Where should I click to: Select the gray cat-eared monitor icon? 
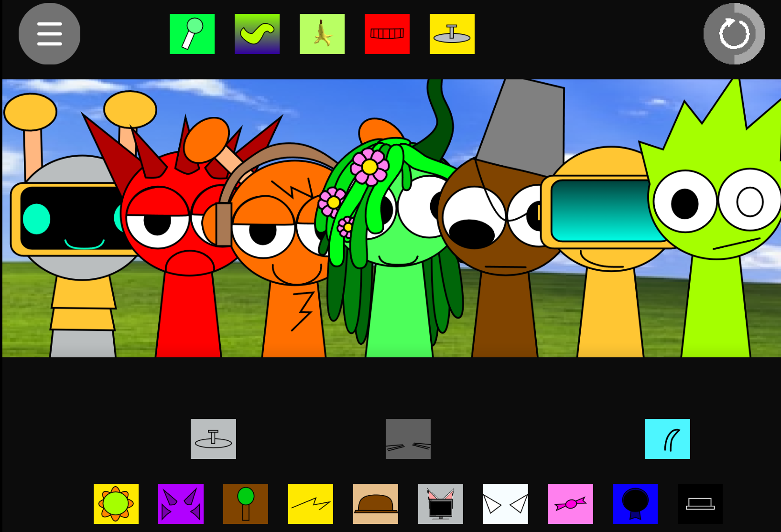441,504
